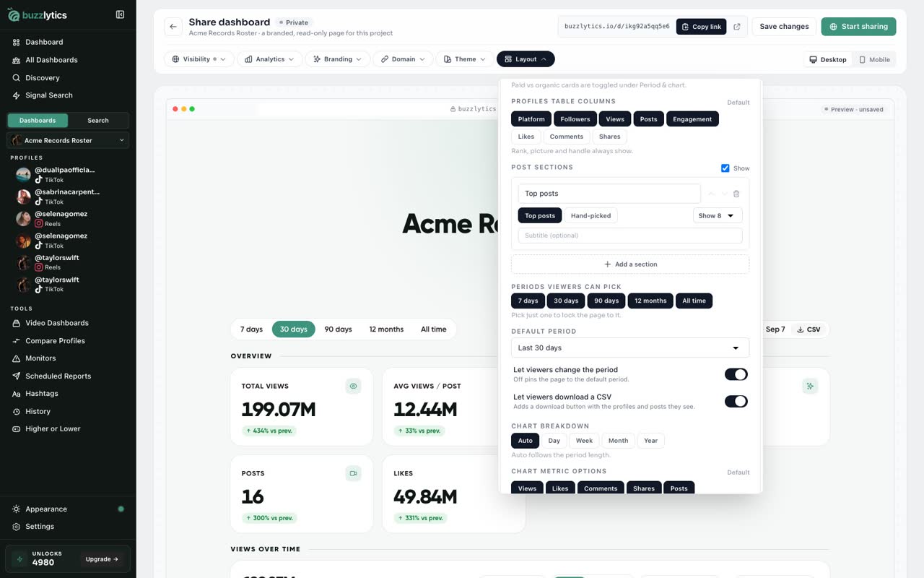
Task: Disable Let viewers download a CSV
Action: [x=736, y=401]
